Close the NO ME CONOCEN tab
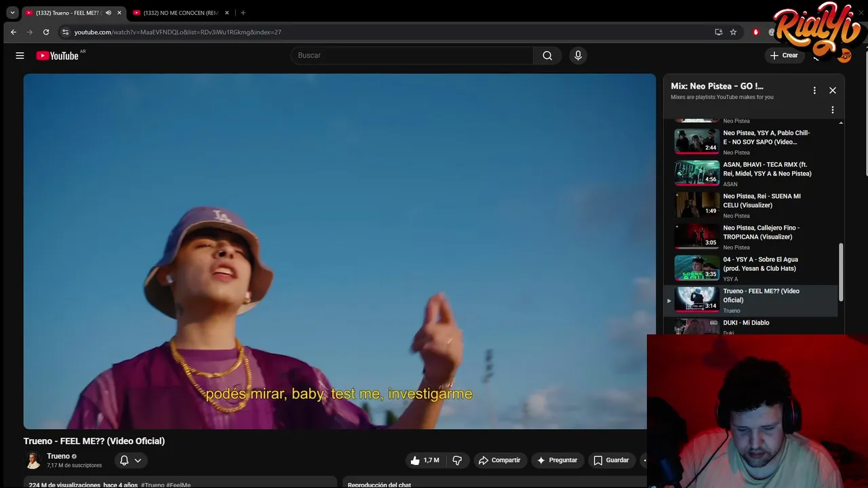This screenshot has width=868, height=488. 227,12
